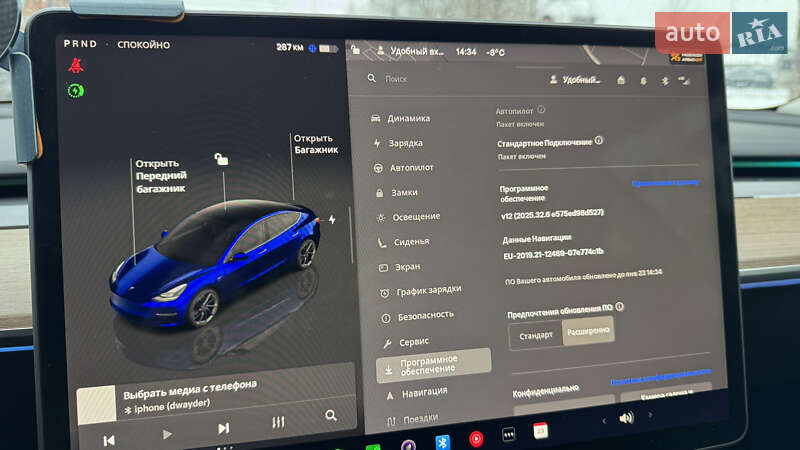Tap the unlock padlock icon above the car
800x450 pixels.
click(221, 159)
